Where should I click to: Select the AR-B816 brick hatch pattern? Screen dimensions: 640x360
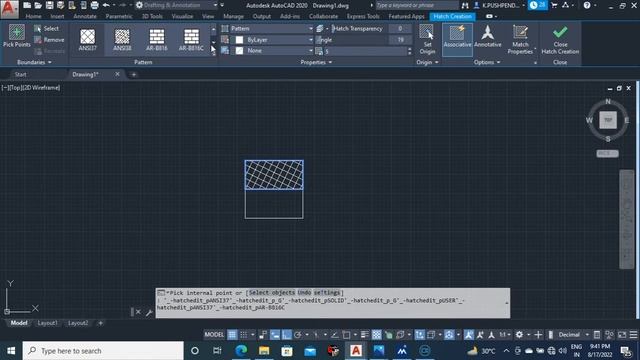157,40
